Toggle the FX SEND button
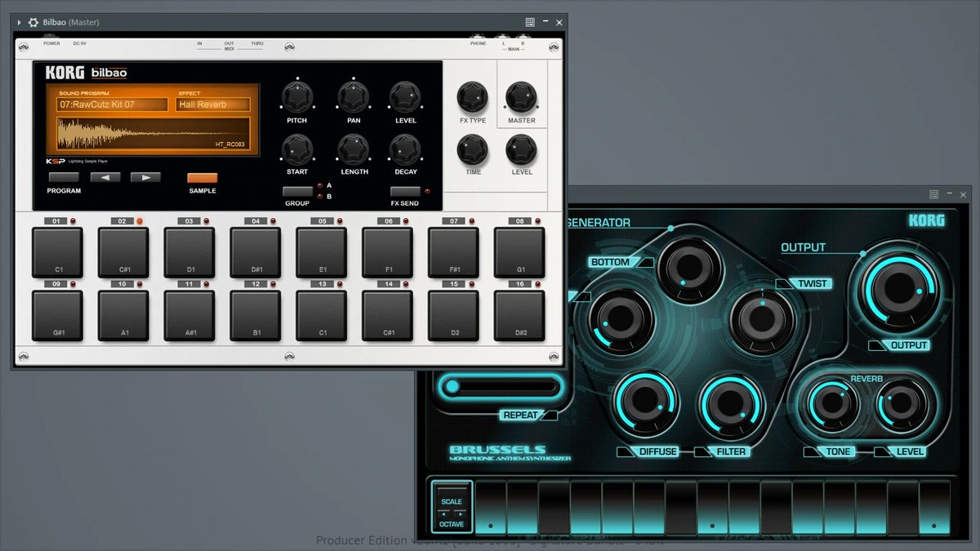Image resolution: width=980 pixels, height=551 pixels. click(x=405, y=192)
